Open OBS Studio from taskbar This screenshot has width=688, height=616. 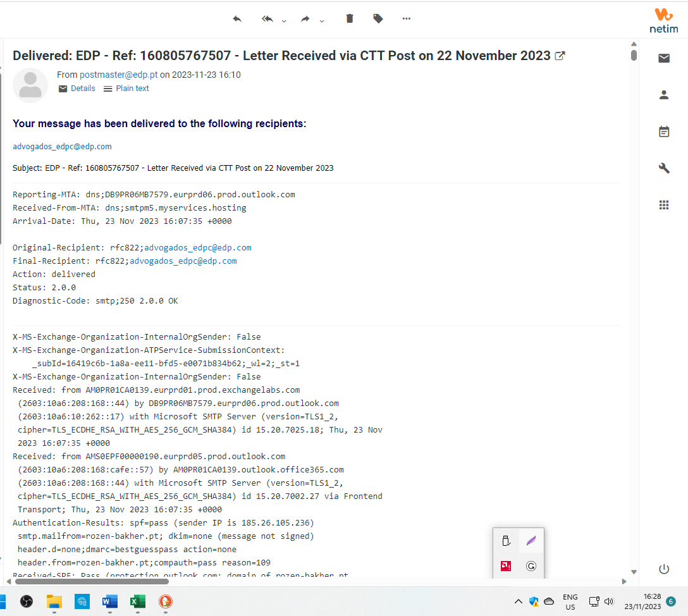(27, 601)
